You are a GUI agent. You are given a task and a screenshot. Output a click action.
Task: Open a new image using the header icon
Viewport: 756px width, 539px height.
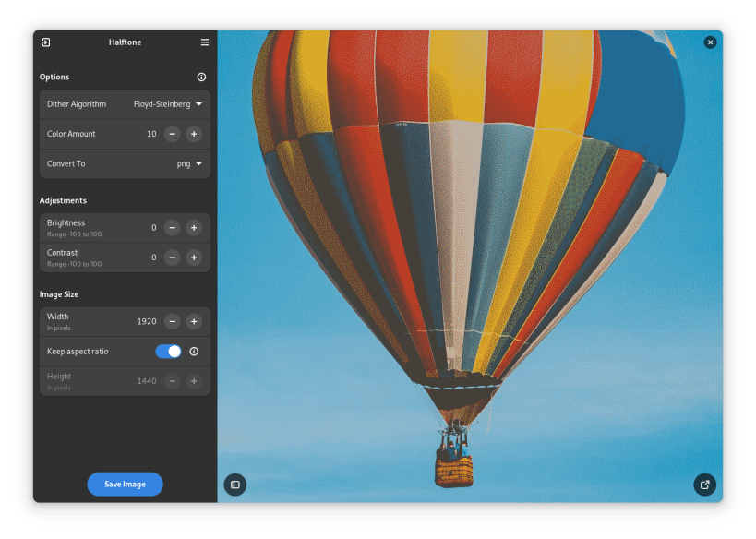(x=46, y=42)
